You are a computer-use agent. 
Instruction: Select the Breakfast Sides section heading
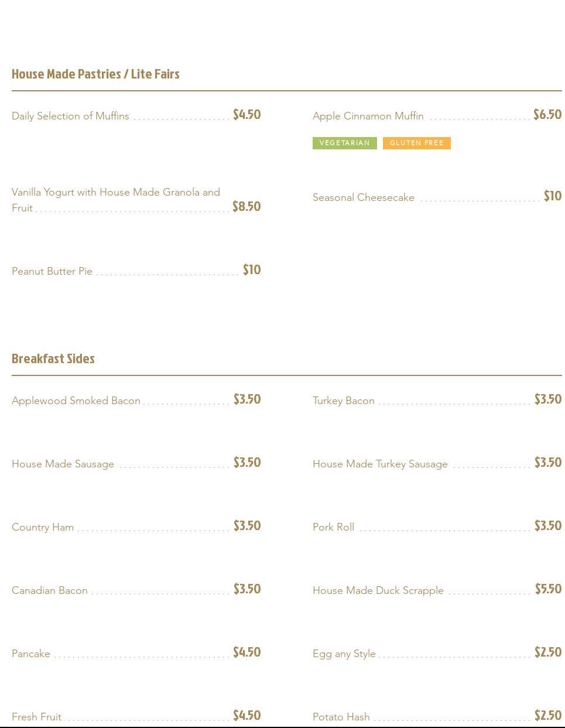[53, 358]
